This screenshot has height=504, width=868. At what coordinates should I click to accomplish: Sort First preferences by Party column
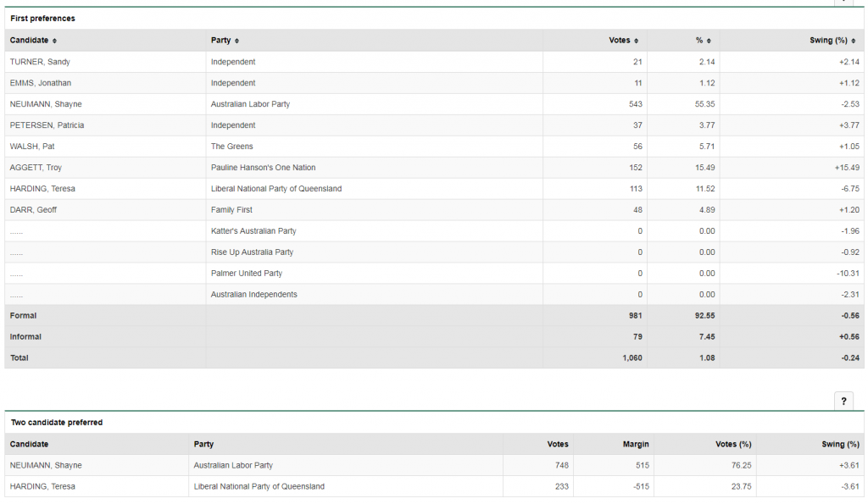point(225,41)
